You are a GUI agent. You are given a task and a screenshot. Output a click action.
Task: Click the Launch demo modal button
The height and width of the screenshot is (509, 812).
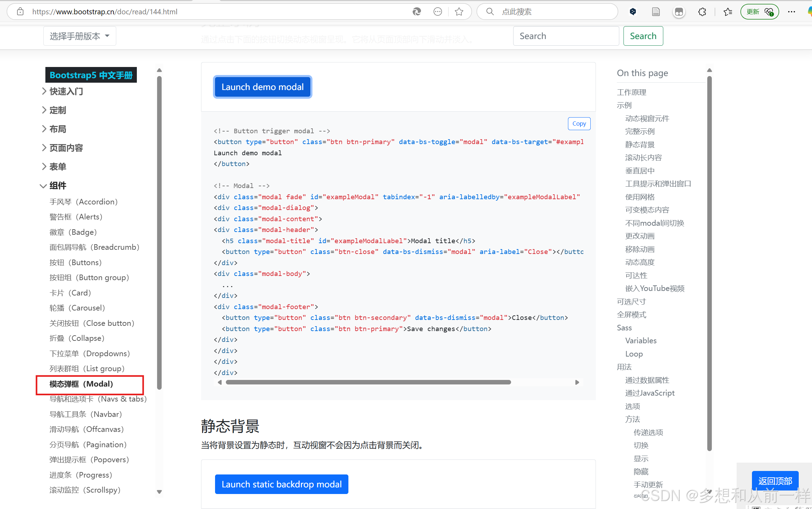263,87
